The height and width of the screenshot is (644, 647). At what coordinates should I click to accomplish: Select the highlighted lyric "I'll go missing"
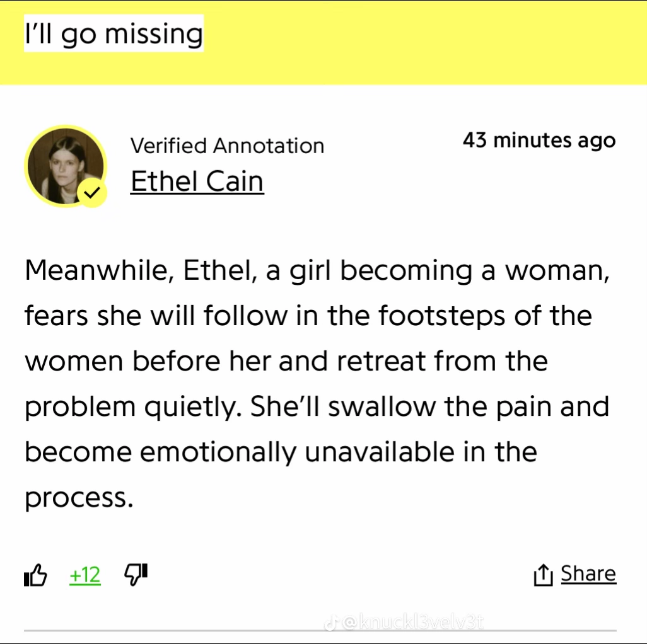[x=114, y=33]
